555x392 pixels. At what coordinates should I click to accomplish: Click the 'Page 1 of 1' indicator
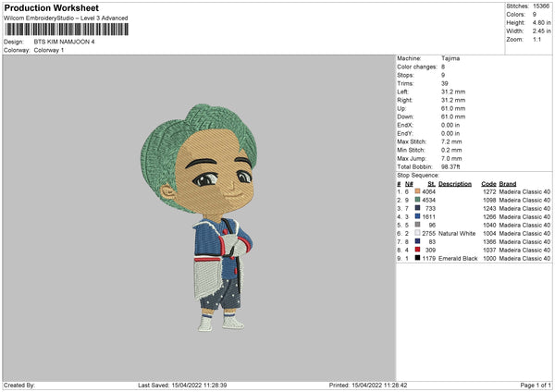(x=536, y=386)
